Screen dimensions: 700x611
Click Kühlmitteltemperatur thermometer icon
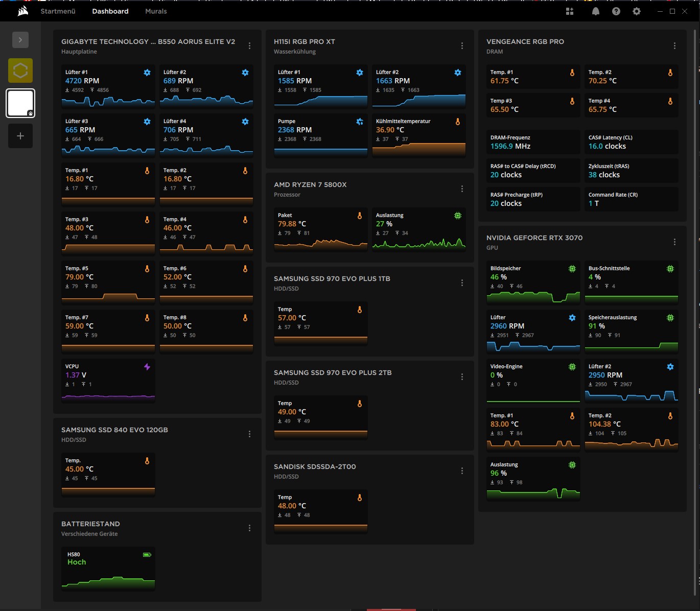[x=458, y=122]
